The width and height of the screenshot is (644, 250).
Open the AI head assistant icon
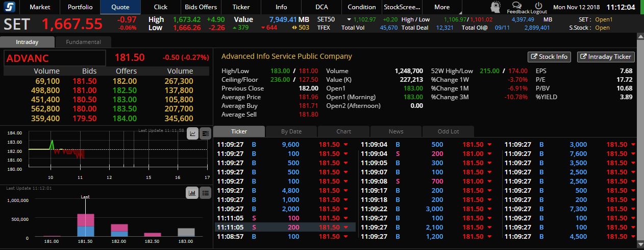[496, 7]
